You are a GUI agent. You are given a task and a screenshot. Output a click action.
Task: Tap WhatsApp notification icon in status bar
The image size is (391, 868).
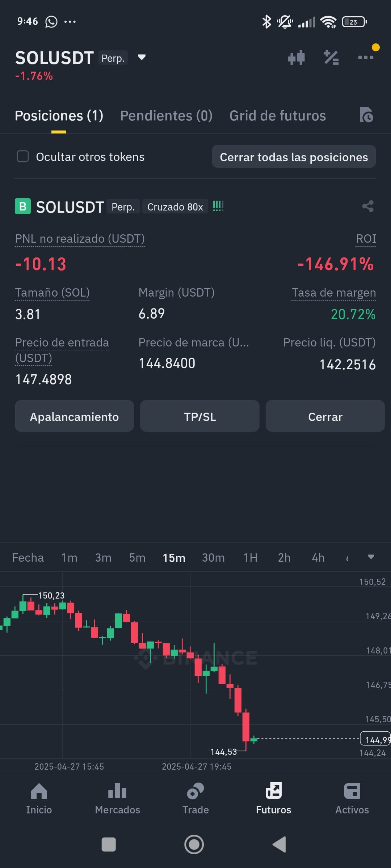point(51,22)
